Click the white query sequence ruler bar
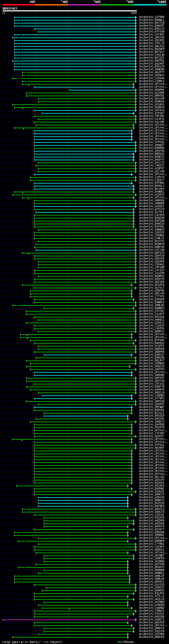The width and height of the screenshot is (169, 644). (x=70, y=11)
